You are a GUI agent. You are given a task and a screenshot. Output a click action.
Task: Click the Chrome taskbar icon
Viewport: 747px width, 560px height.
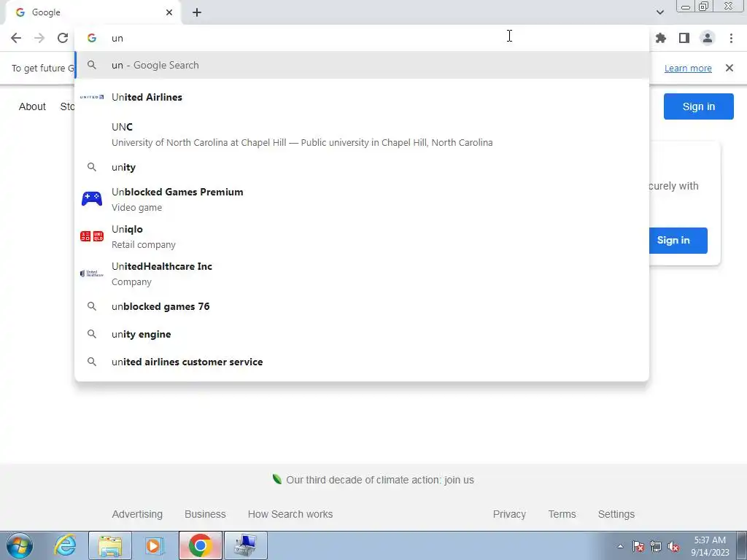click(x=200, y=545)
